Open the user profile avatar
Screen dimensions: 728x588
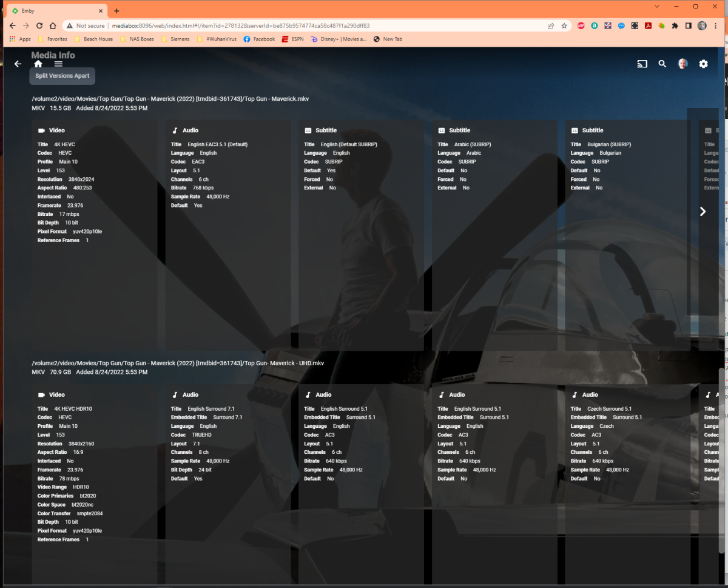pos(682,63)
